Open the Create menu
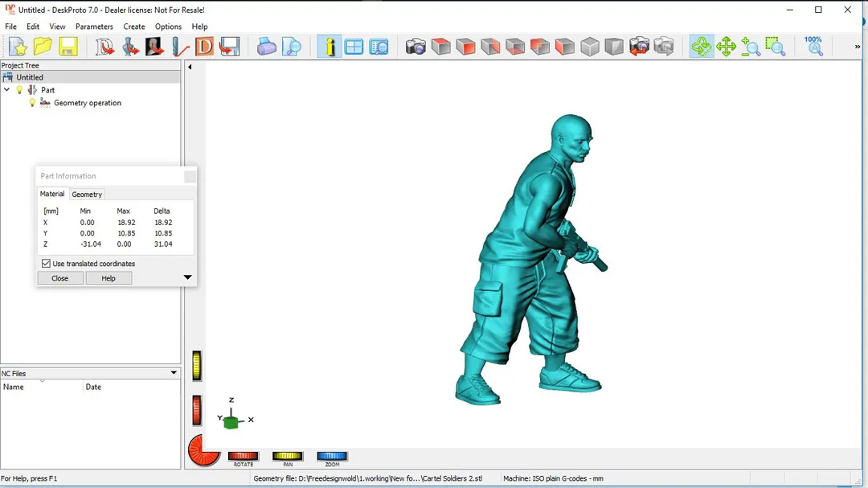This screenshot has height=488, width=868. click(x=134, y=27)
